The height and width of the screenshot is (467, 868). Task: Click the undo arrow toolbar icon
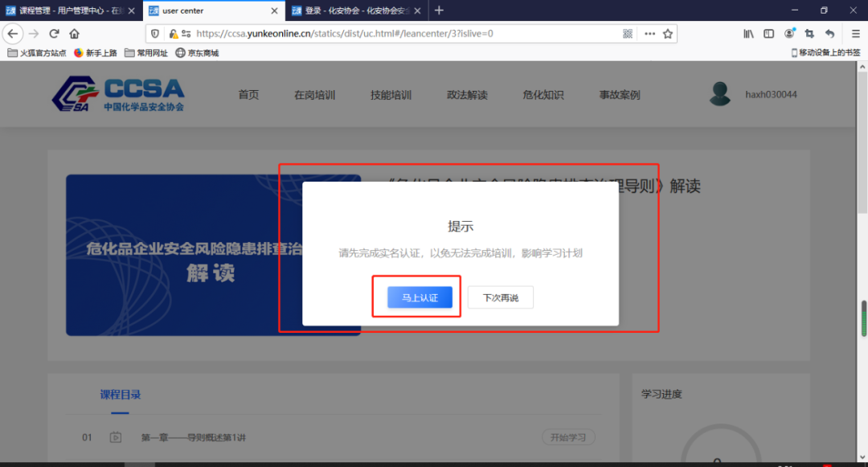(829, 34)
